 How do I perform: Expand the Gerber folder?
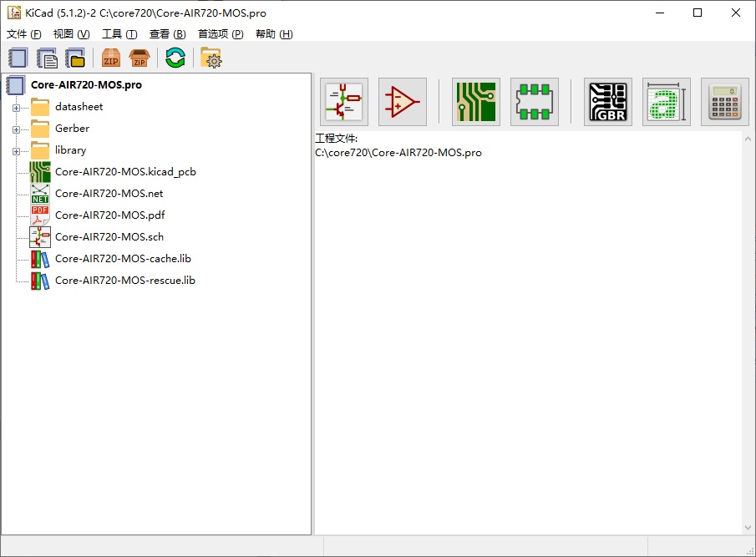tap(17, 129)
